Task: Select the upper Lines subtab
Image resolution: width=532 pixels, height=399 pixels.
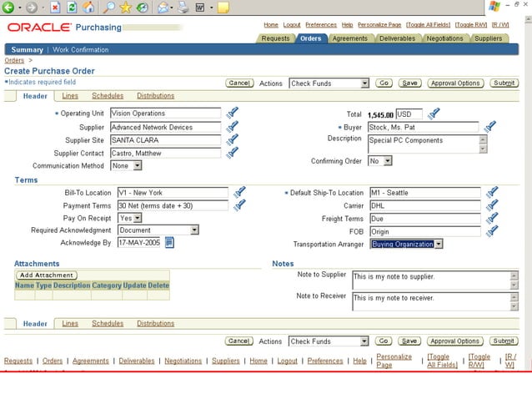Action: click(x=70, y=96)
